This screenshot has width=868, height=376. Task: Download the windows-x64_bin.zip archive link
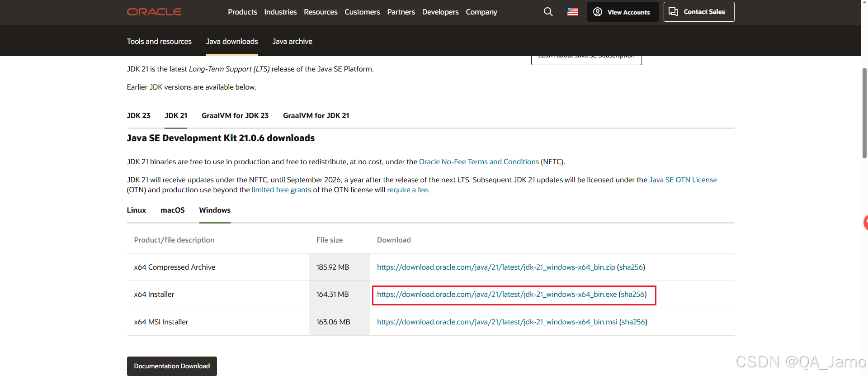[x=496, y=267]
